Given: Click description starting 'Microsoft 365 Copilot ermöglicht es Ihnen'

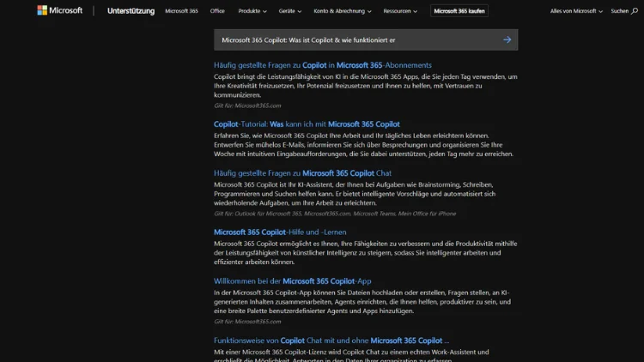Looking at the screenshot, I should [x=365, y=252].
